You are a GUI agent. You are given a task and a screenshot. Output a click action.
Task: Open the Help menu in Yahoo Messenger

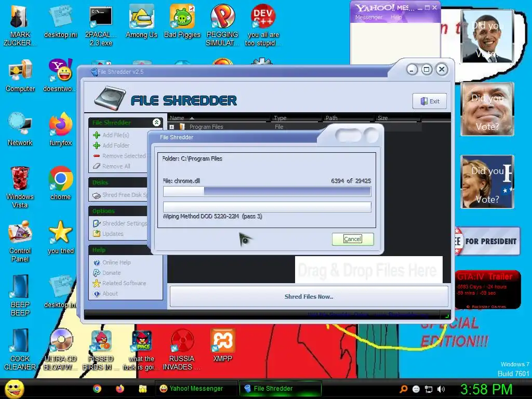click(x=396, y=17)
